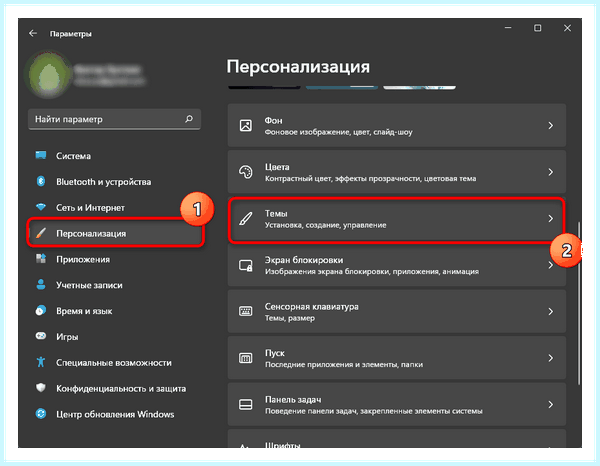Image resolution: width=600 pixels, height=466 pixels.
Task: Click the shield icon for Конфиденциальность
Action: pyautogui.click(x=41, y=388)
